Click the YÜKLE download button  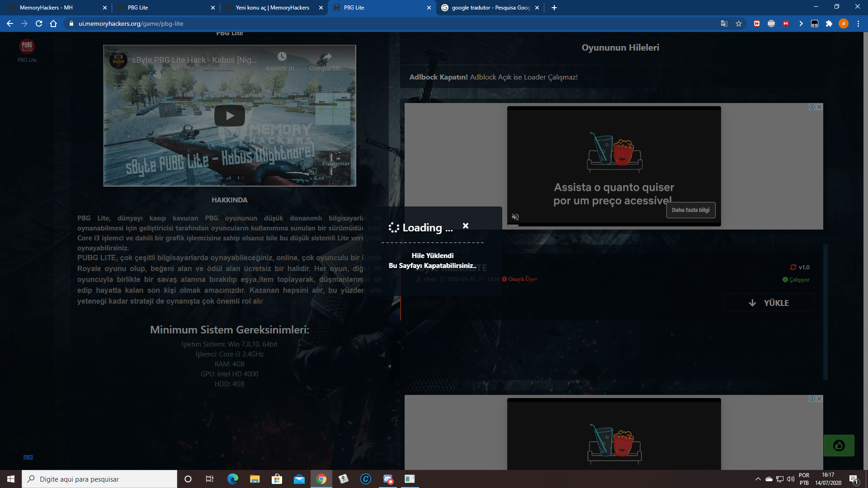click(769, 303)
